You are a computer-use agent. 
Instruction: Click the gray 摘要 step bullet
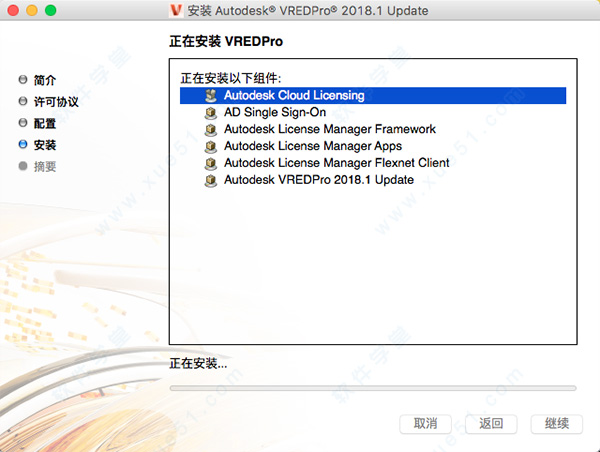(23, 166)
